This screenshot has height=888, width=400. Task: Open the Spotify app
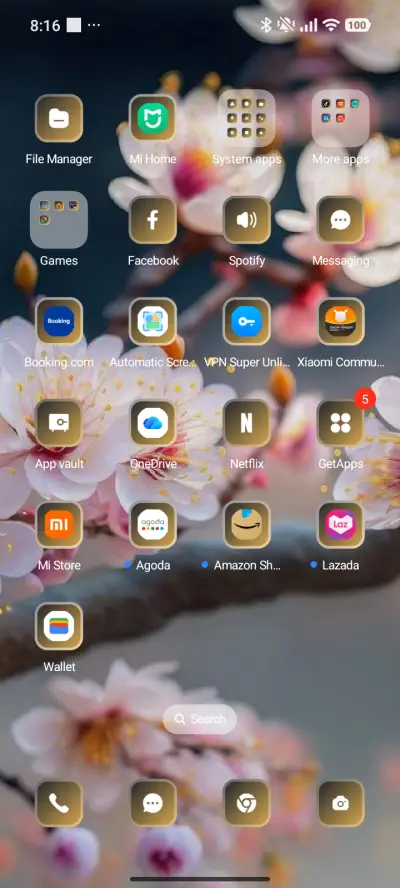(246, 220)
